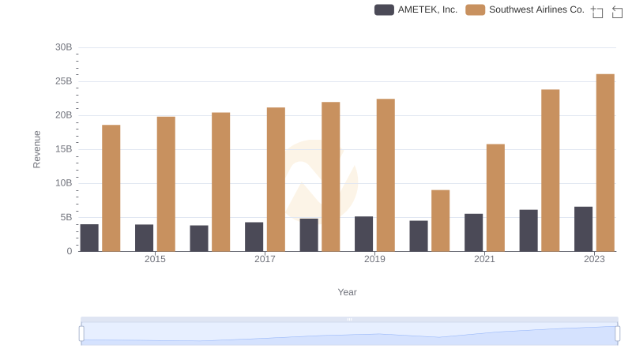Image resolution: width=632 pixels, height=364 pixels.
Task: Click the zoom slider top drag bar
Action: coord(349,319)
